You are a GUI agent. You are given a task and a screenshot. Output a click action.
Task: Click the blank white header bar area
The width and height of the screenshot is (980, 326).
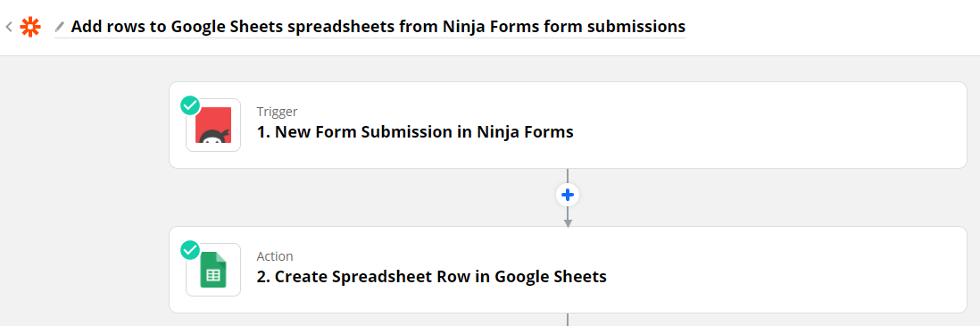[x=831, y=28]
